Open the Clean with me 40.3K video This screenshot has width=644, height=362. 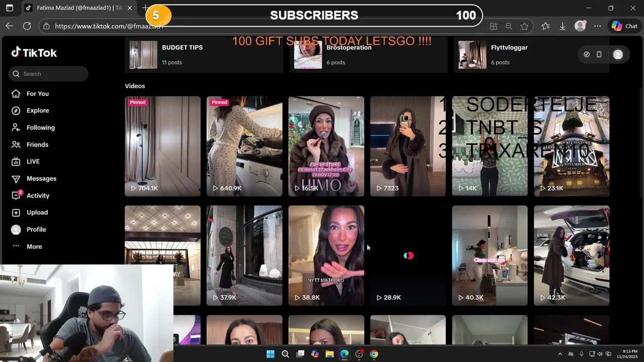point(490,255)
